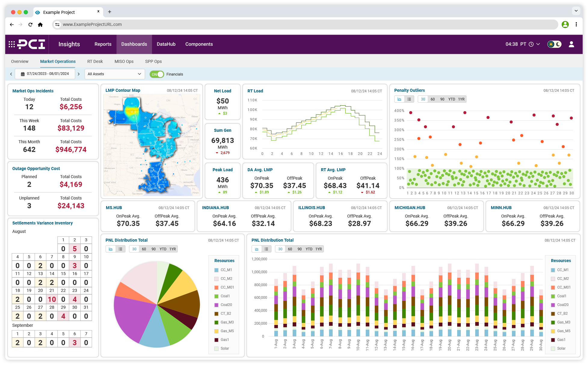588x365 pixels.
Task: Click the Coal20 color swatch in Resources legend
Action: point(216,305)
